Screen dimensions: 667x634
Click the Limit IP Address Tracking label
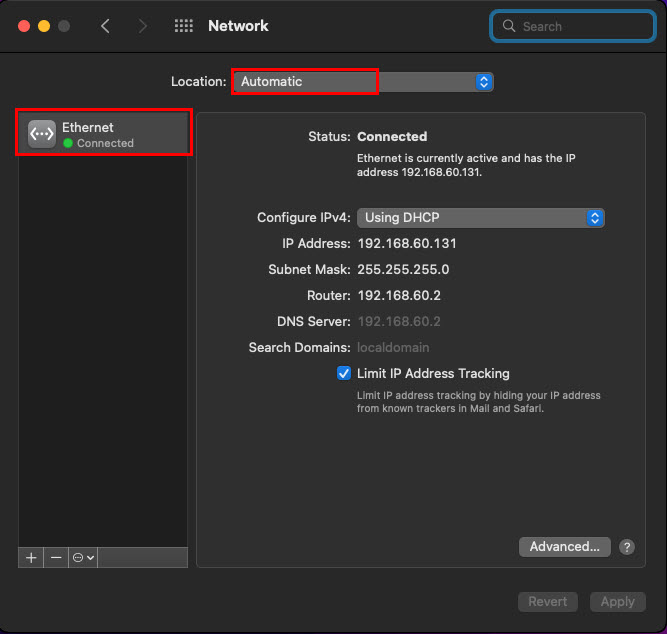[433, 373]
